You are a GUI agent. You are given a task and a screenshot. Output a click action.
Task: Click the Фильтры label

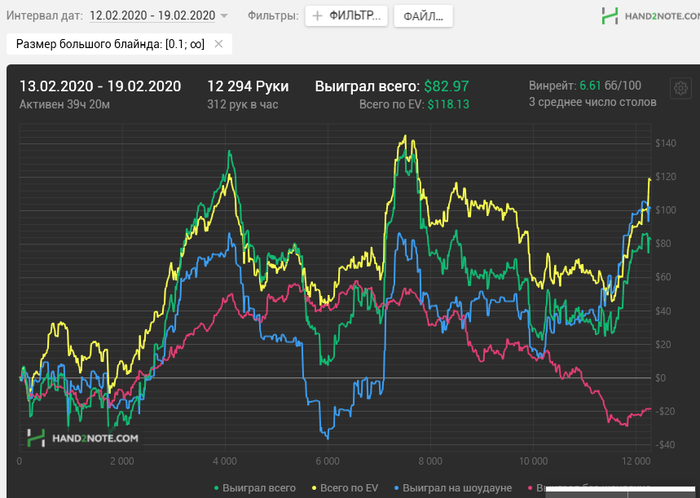[273, 16]
